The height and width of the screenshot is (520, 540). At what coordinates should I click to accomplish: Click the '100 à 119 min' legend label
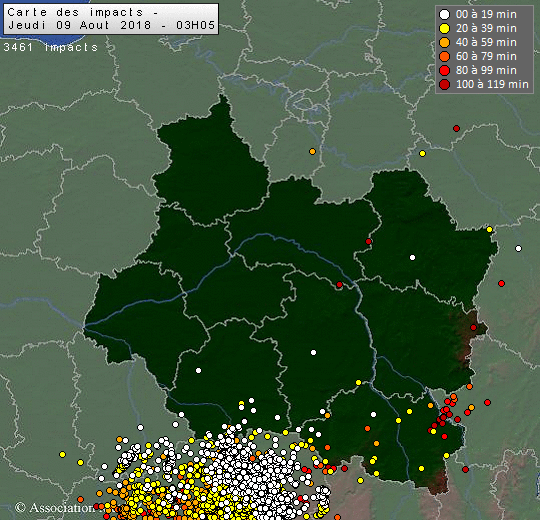point(492,84)
